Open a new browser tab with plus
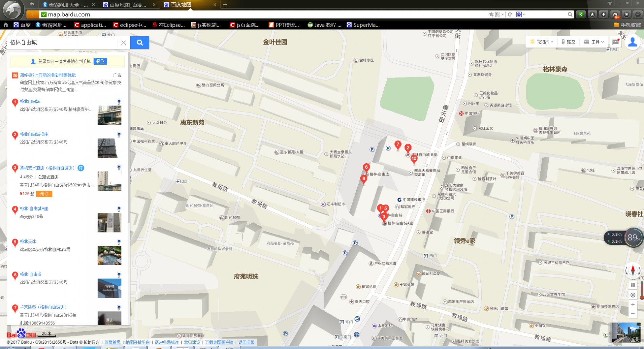Image resolution: width=644 pixels, height=349 pixels. point(225,4)
